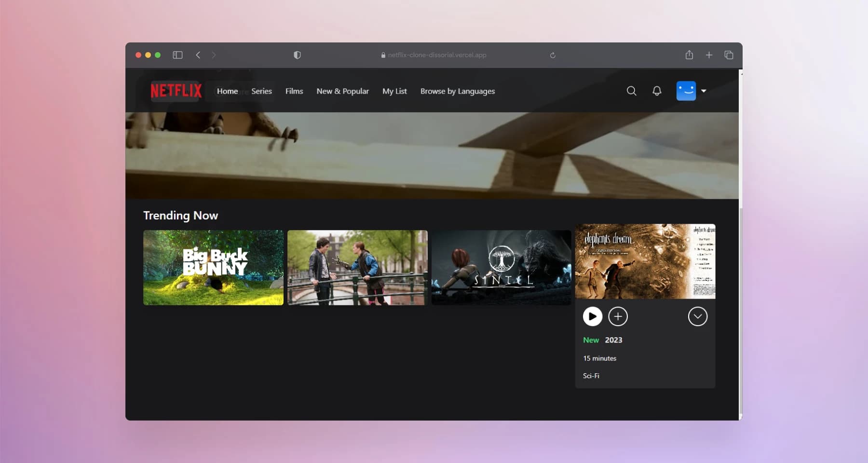Go to Home in navigation

tap(227, 91)
